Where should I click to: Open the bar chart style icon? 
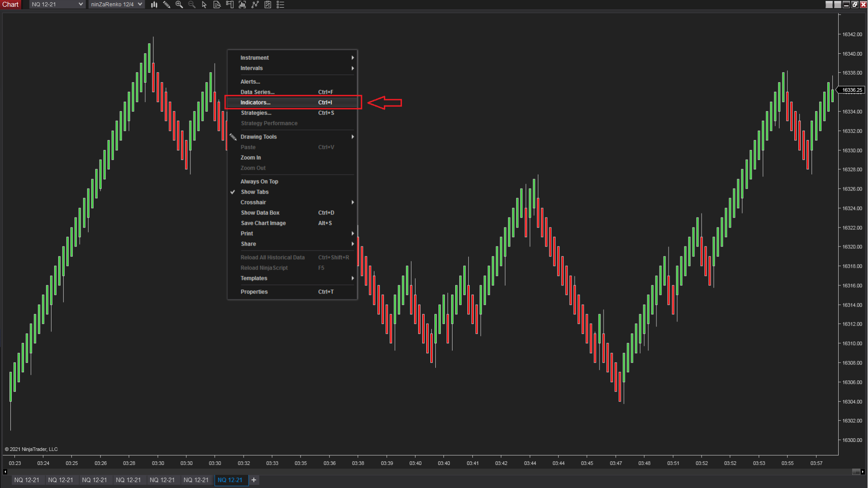154,5
